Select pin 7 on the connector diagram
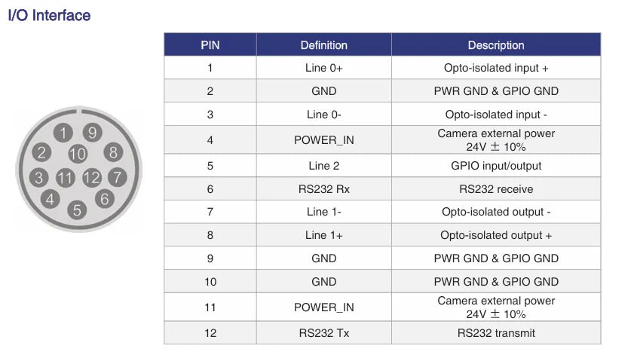The image size is (637, 364). pos(117,178)
